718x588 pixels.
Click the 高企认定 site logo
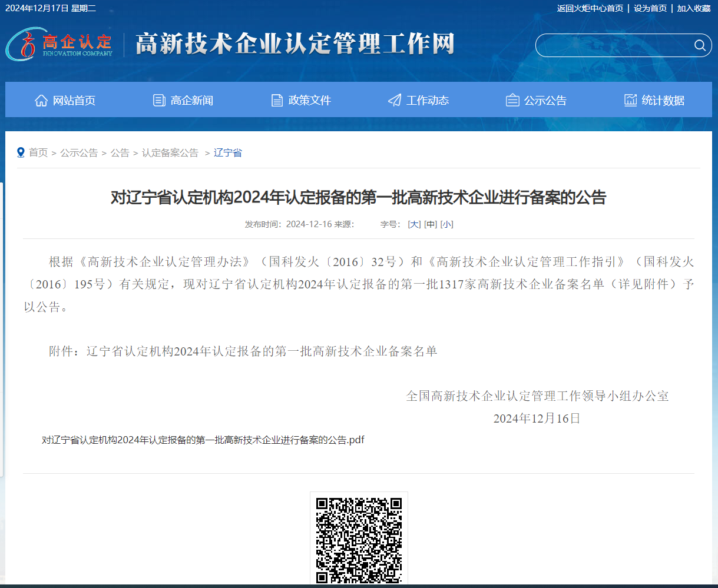[59, 44]
